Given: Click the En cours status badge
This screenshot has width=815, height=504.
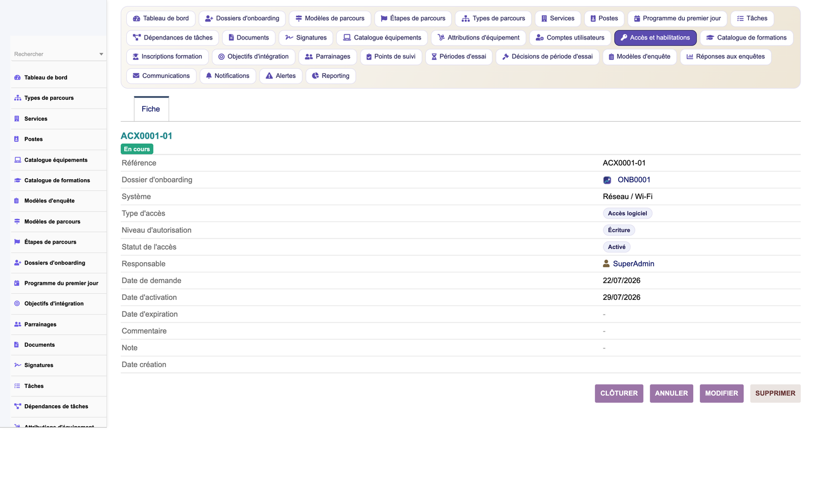Looking at the screenshot, I should pos(137,149).
